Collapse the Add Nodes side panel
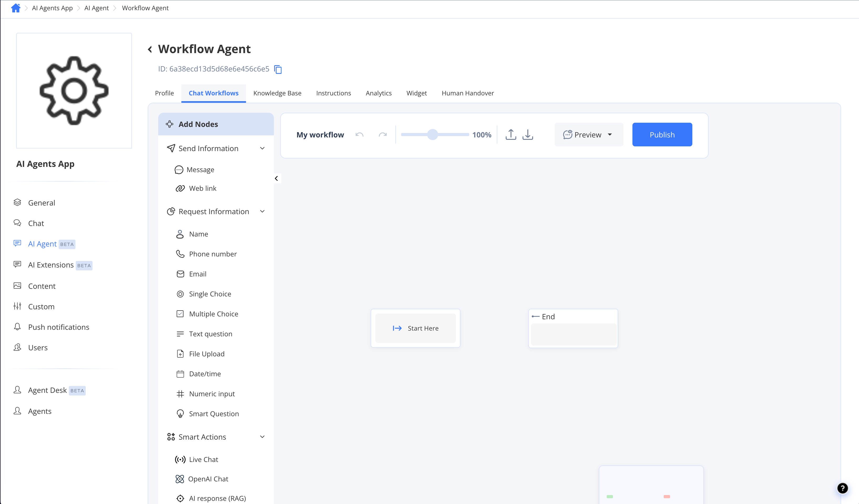 point(277,178)
